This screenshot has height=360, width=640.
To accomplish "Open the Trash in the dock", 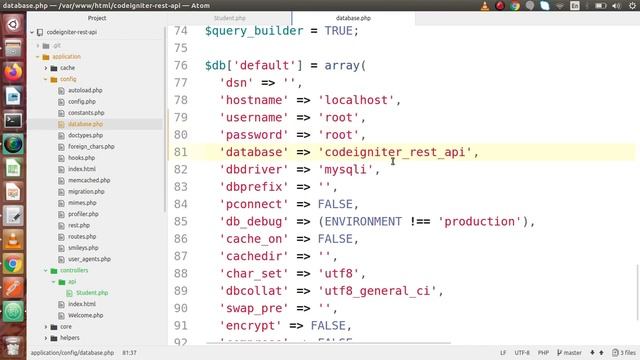I will [x=13, y=346].
